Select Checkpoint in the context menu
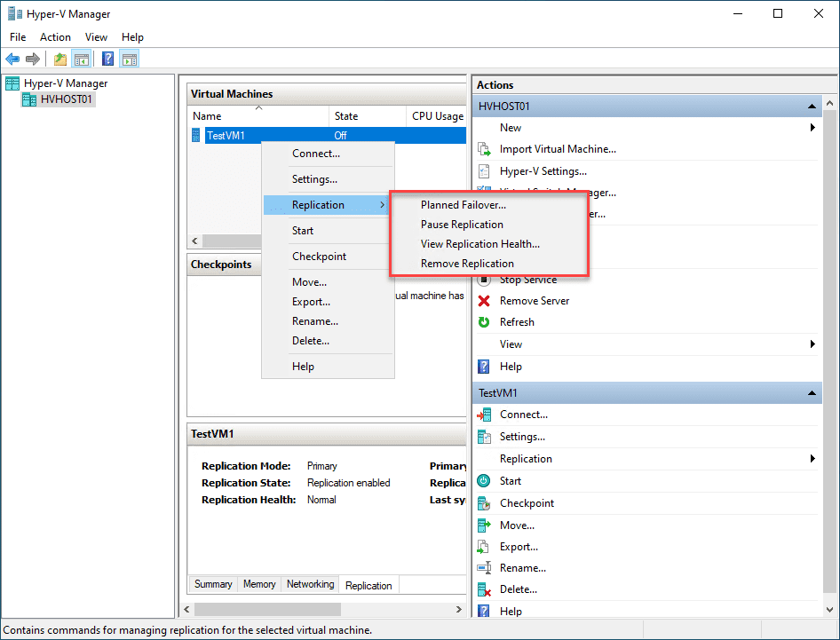The width and height of the screenshot is (840, 640). (x=328, y=257)
